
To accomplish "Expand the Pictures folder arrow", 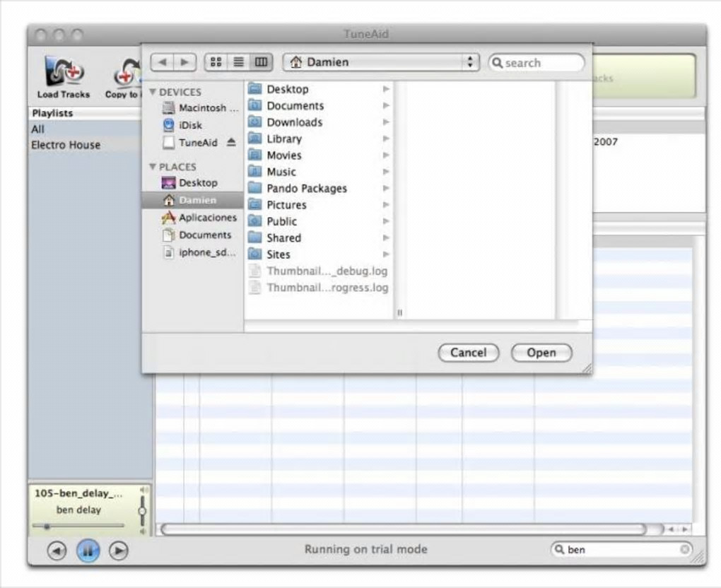I will pyautogui.click(x=386, y=204).
